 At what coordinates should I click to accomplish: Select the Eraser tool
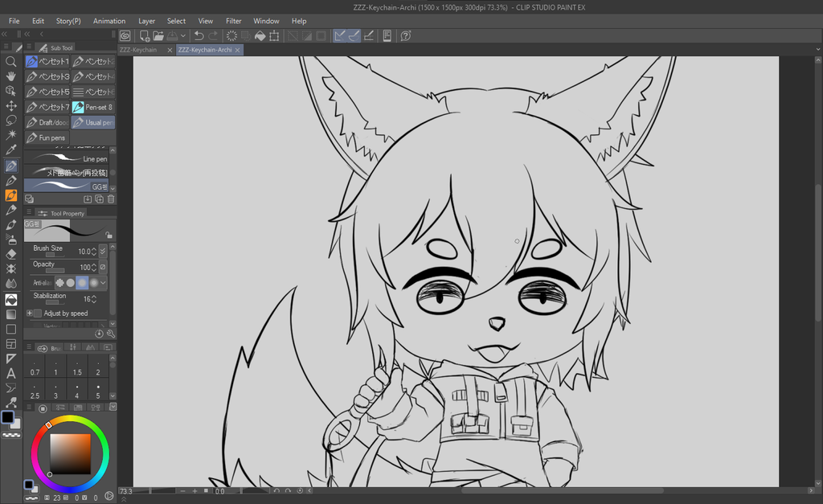(x=11, y=253)
